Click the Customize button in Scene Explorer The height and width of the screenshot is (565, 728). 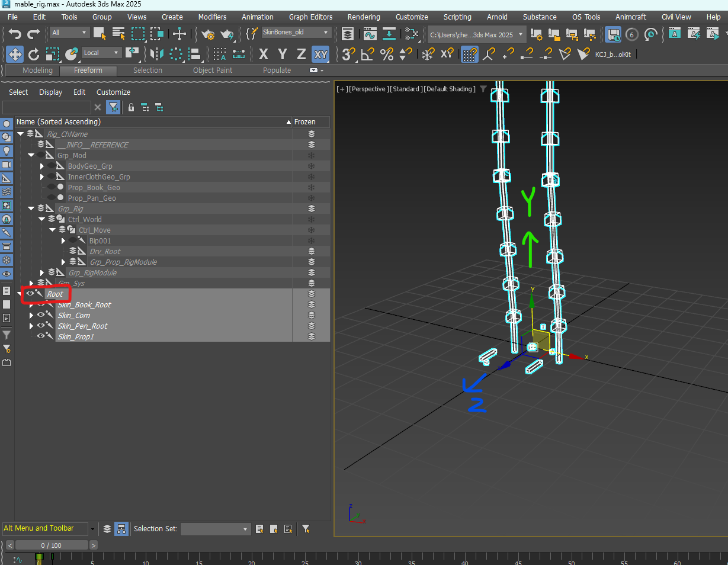(x=113, y=92)
